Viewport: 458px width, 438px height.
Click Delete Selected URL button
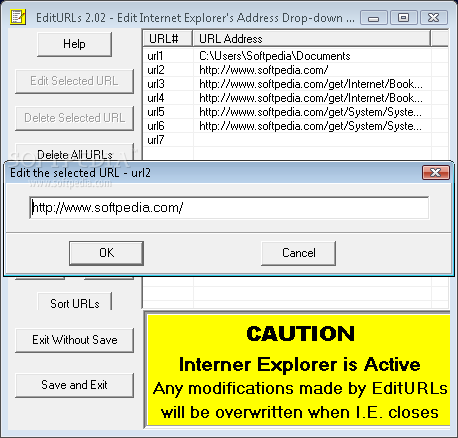[74, 118]
